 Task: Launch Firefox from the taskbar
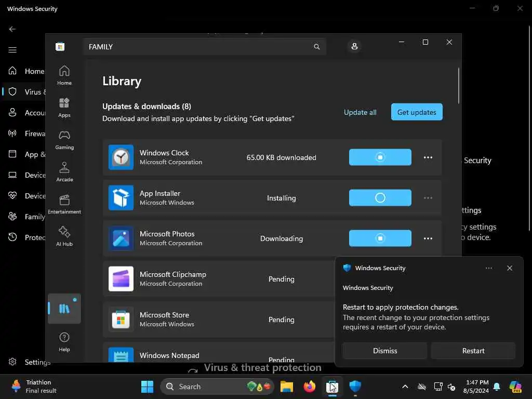[310, 387]
